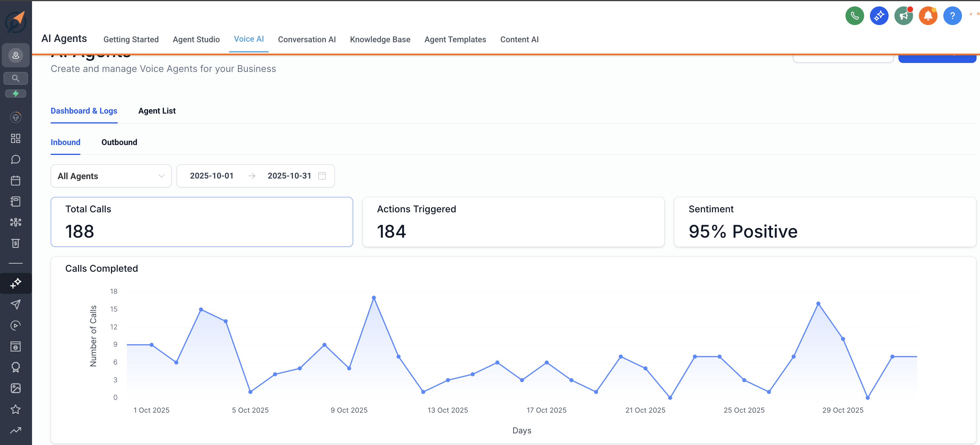Open the end date calendar picker
Screen dimensions: 980x445
click(321, 176)
